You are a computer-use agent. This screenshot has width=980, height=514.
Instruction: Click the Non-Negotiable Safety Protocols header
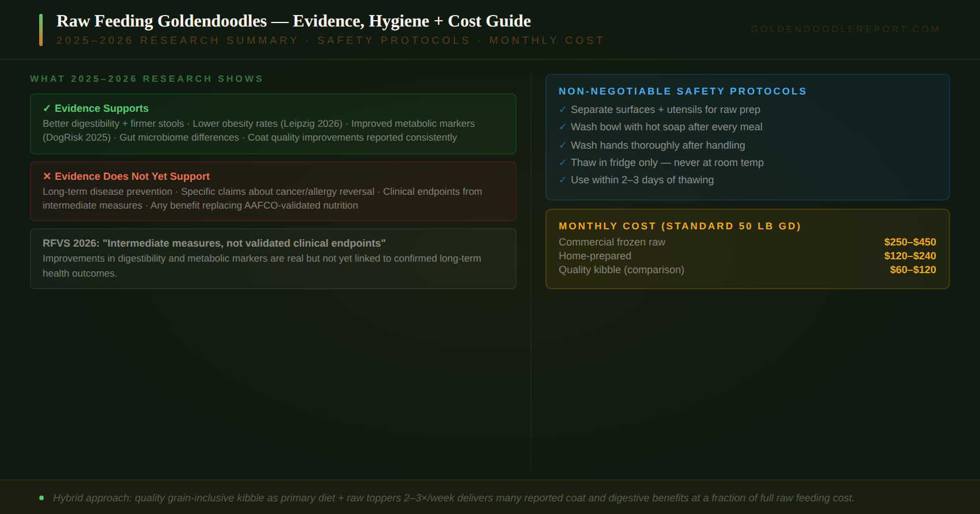coord(683,91)
